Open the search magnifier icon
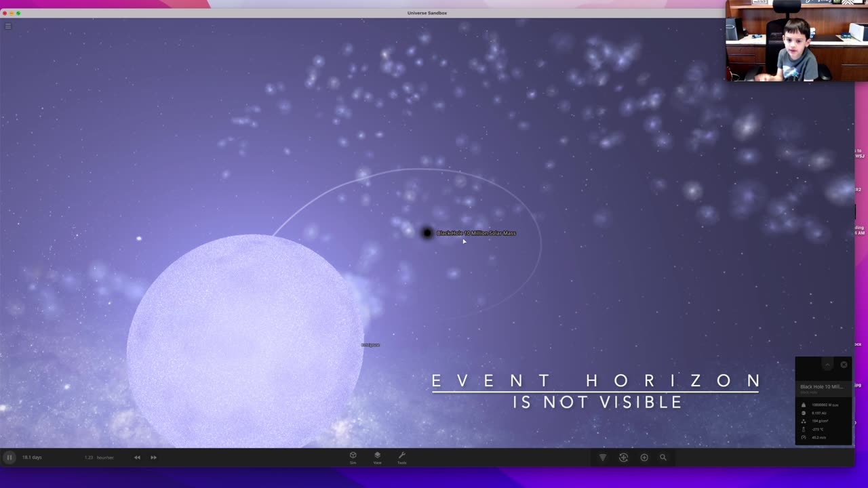This screenshot has width=868, height=488. click(663, 457)
